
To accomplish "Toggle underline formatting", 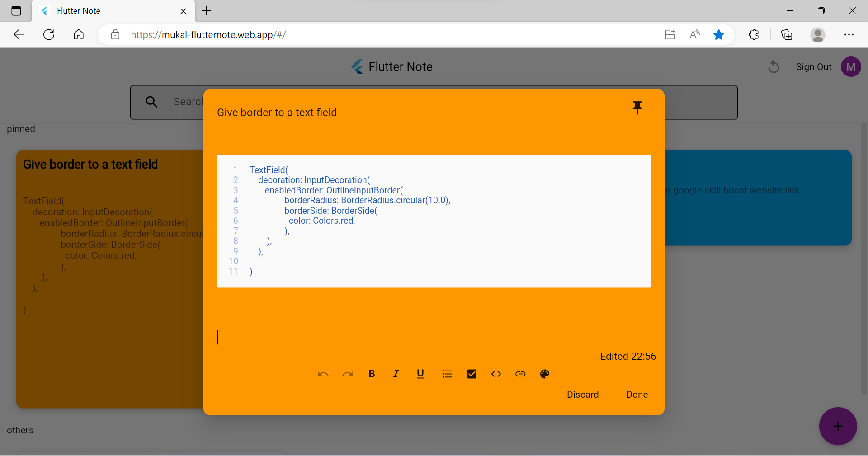I will pyautogui.click(x=420, y=374).
